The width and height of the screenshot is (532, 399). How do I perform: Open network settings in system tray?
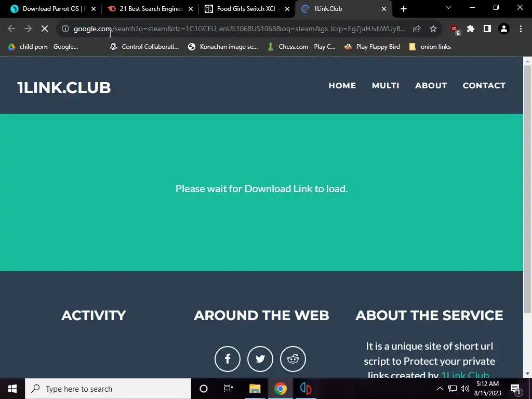pos(453,389)
